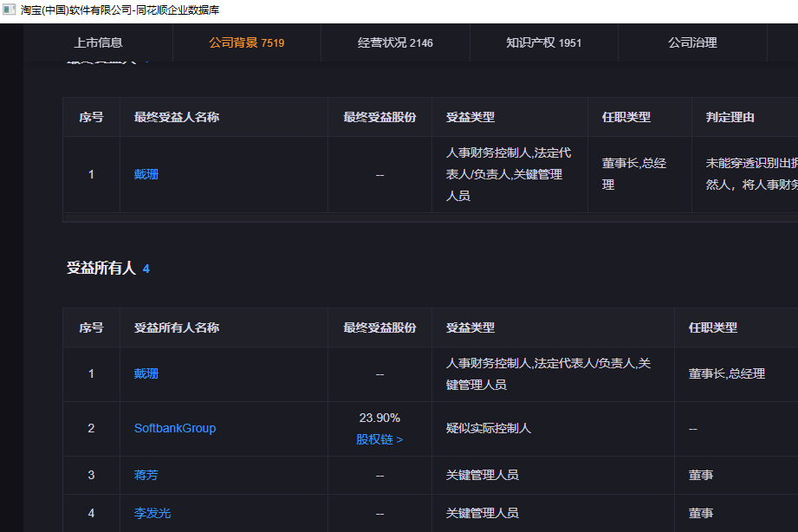This screenshot has width=798, height=532.
Task: Click the window app icon in the title bar
Action: click(10, 10)
